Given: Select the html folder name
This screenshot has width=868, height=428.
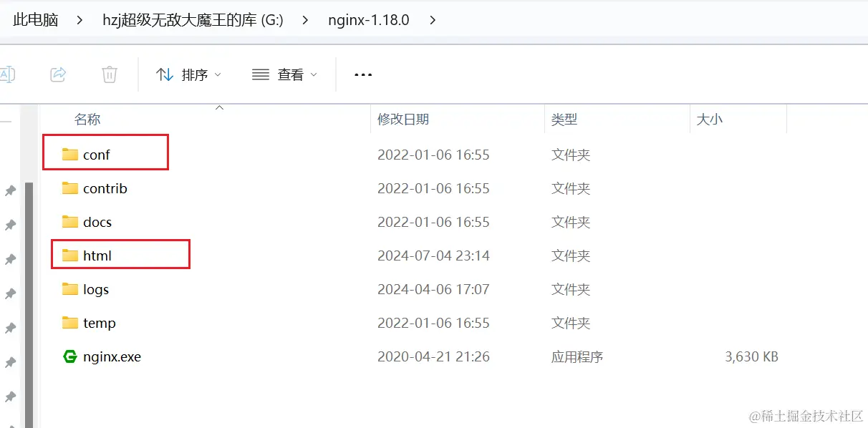Looking at the screenshot, I should pyautogui.click(x=97, y=256).
